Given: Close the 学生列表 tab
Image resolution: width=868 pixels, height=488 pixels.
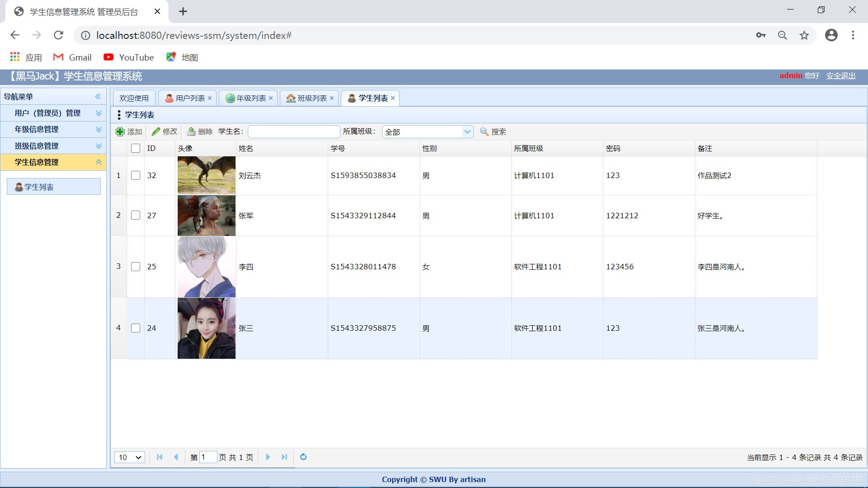Looking at the screenshot, I should (393, 98).
